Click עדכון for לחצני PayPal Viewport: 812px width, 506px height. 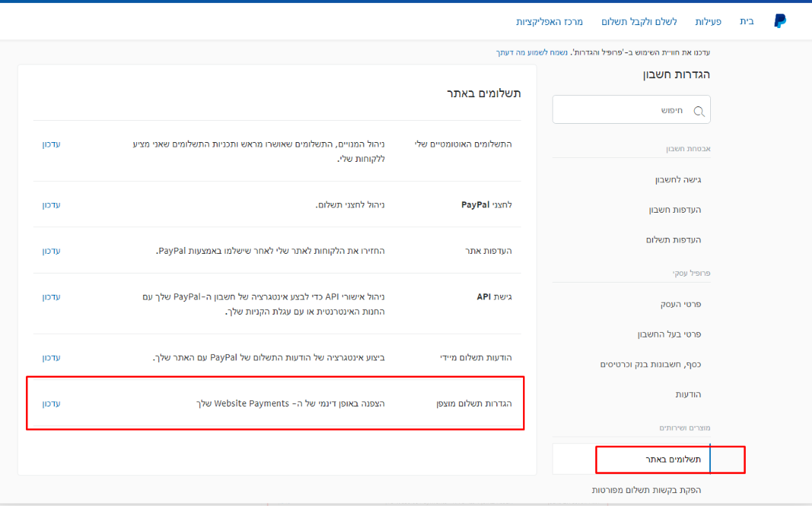pos(51,205)
